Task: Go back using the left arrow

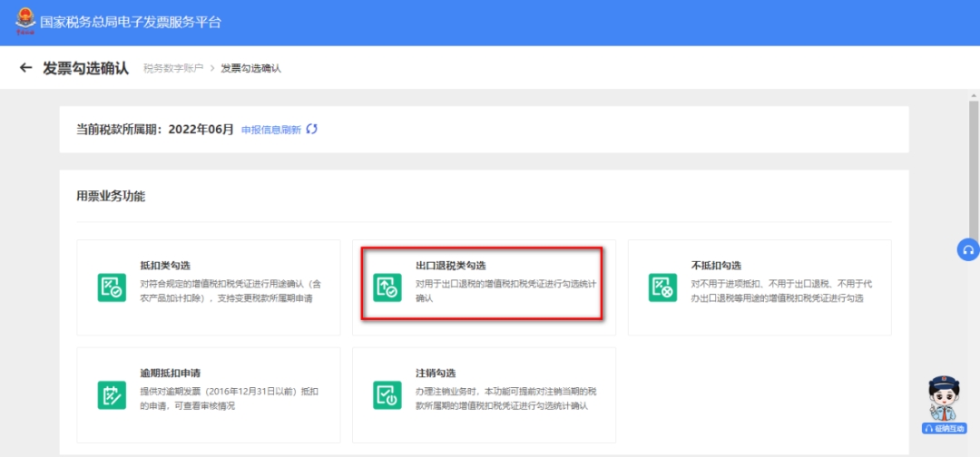Action: click(25, 68)
